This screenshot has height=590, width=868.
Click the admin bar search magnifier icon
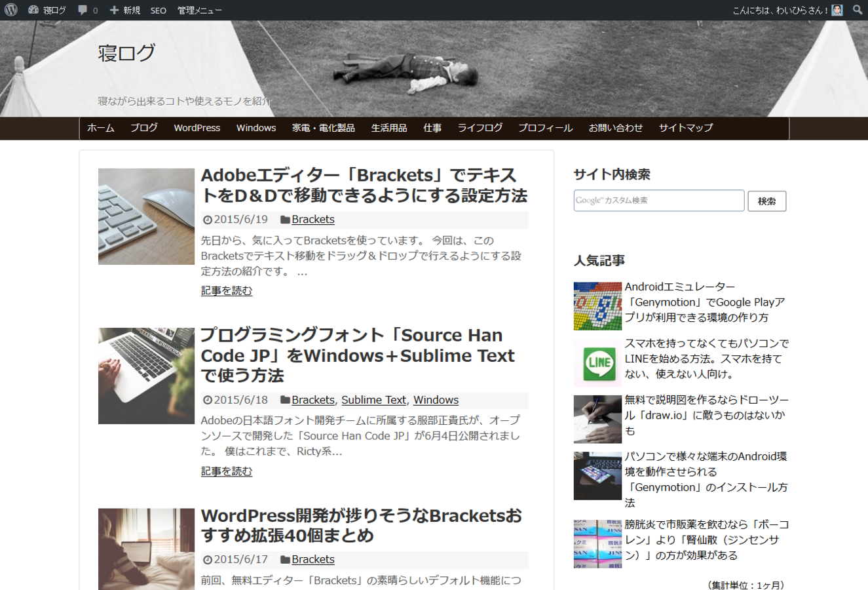858,10
